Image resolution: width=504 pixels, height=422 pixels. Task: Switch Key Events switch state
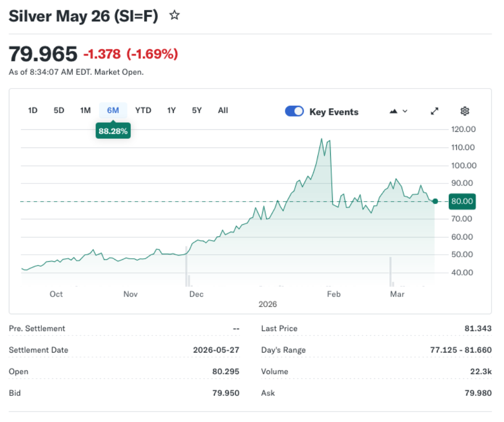click(294, 111)
